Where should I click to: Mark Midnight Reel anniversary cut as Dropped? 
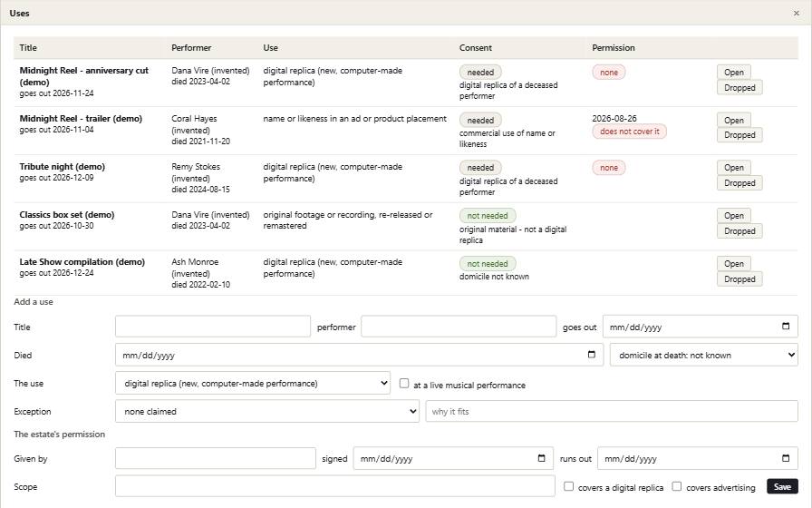point(739,88)
